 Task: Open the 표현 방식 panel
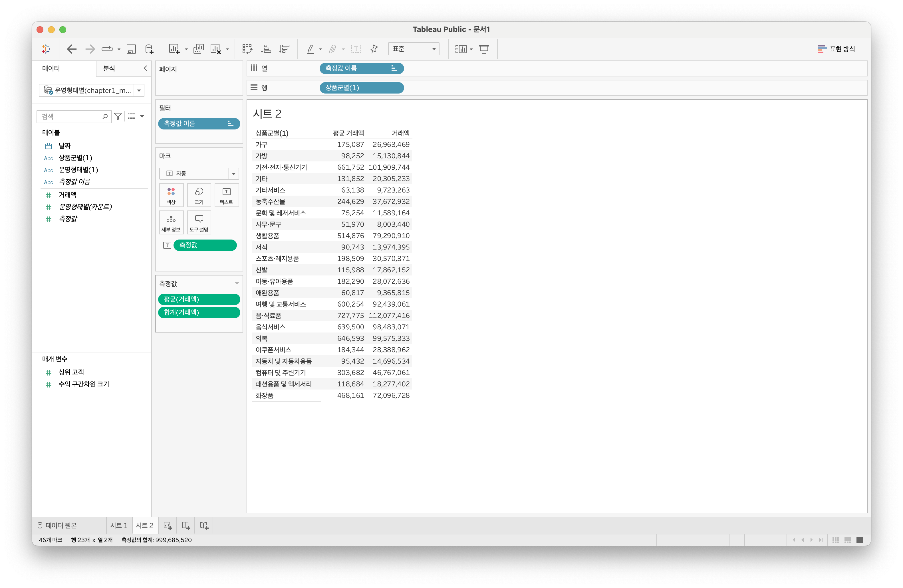tap(836, 49)
